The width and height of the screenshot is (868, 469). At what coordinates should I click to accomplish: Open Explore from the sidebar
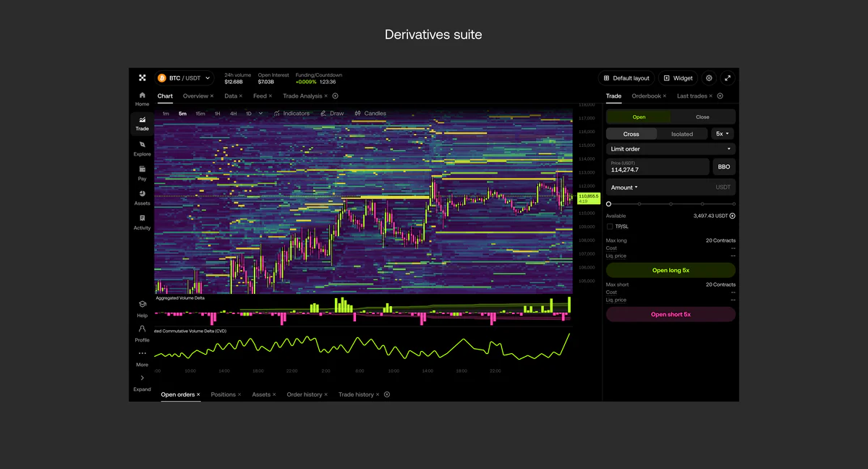[x=142, y=148]
